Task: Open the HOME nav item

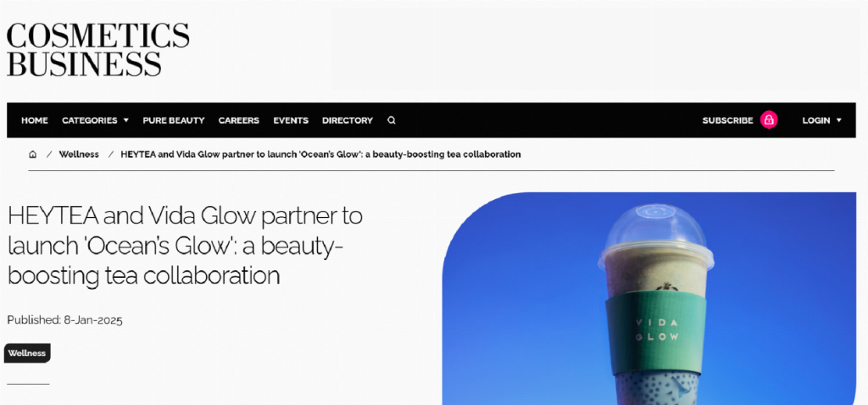Action: point(34,120)
